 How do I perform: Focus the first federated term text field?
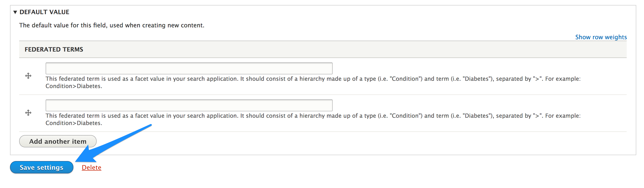[189, 69]
